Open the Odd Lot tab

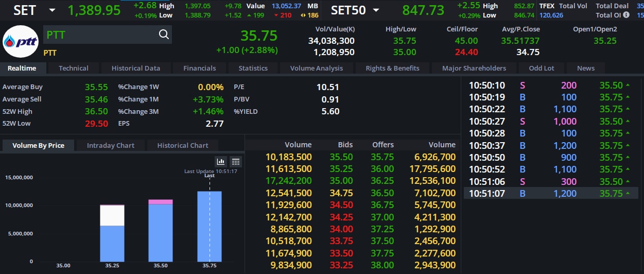point(542,68)
